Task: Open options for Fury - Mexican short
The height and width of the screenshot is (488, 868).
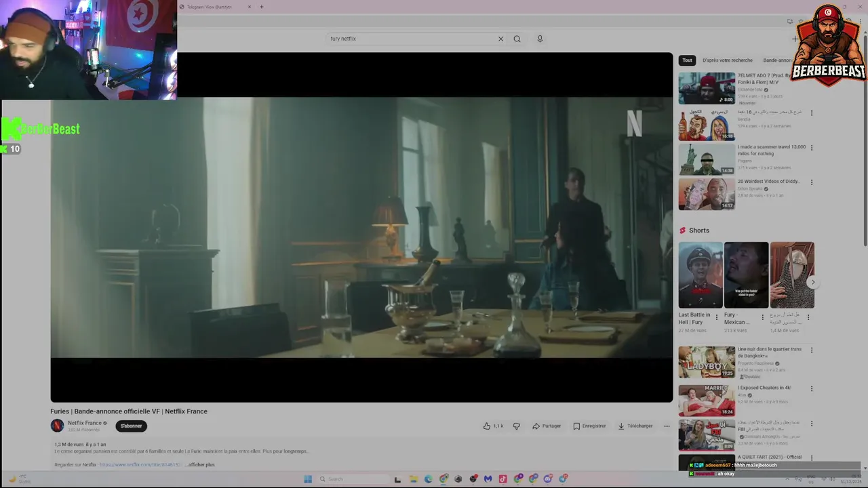Action: pos(762,317)
